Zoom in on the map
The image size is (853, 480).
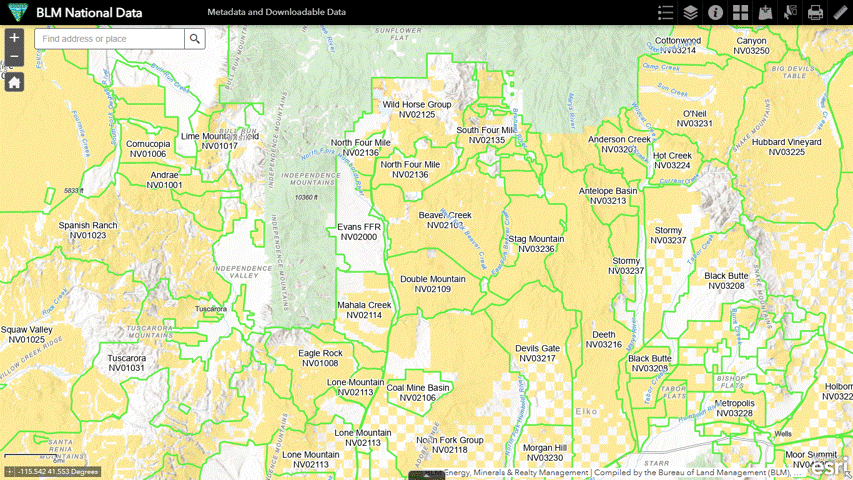[14, 38]
